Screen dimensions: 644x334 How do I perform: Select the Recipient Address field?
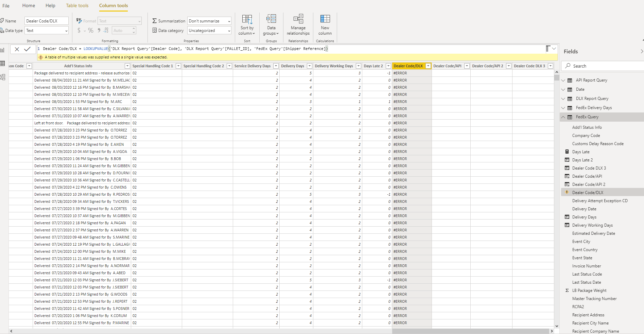point(588,315)
